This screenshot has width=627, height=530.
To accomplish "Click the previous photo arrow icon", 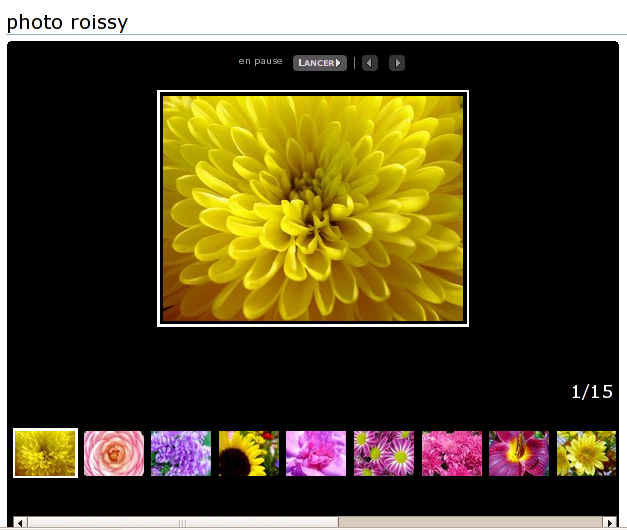I will tap(370, 63).
